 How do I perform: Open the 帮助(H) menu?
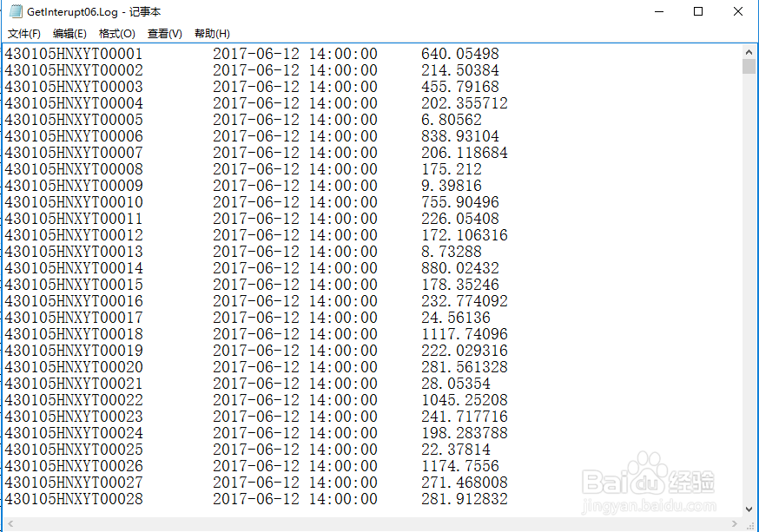tap(212, 33)
